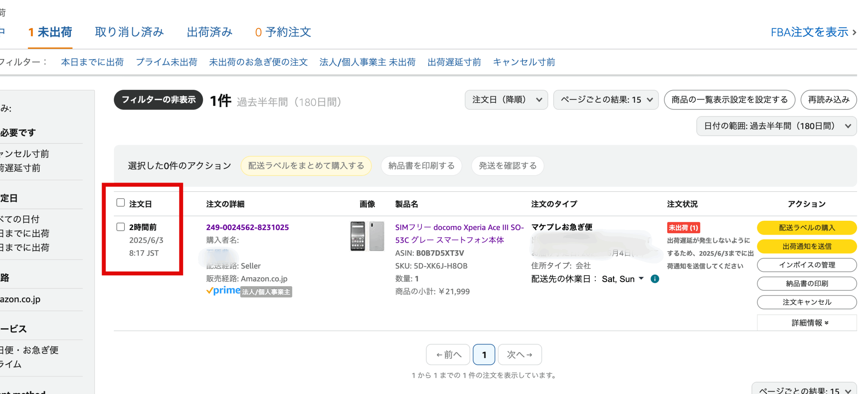Click マケプレお急ぎ便 order type text
Screen dimensions: 868x394
tap(561, 227)
